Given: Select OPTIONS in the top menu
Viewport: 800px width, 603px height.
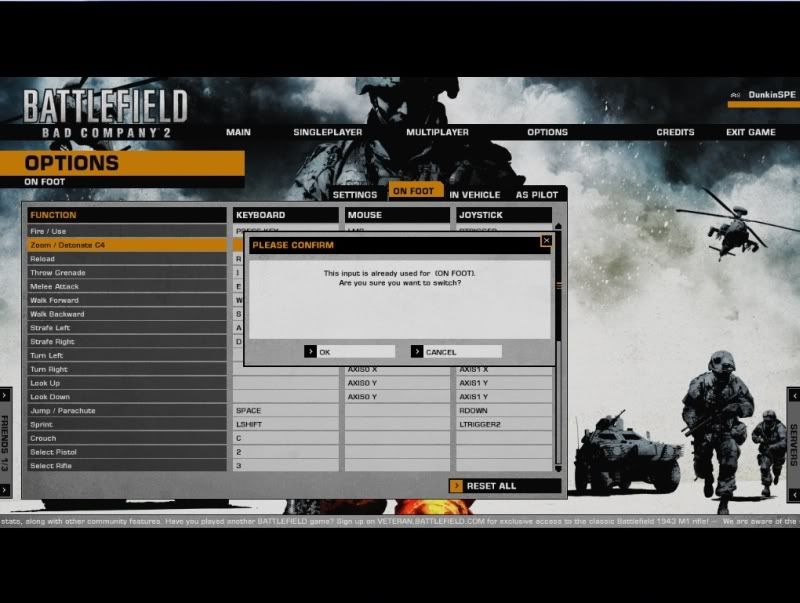Looking at the screenshot, I should tap(547, 132).
